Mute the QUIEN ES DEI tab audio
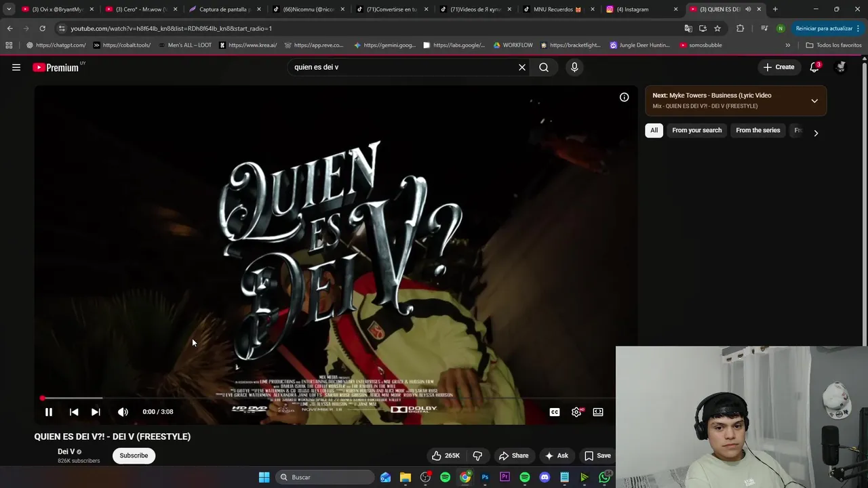 748,9
